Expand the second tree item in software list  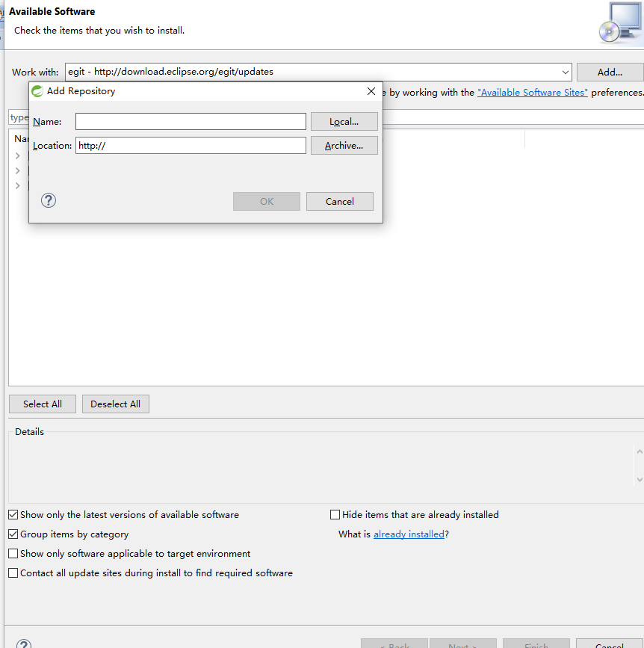coord(17,170)
